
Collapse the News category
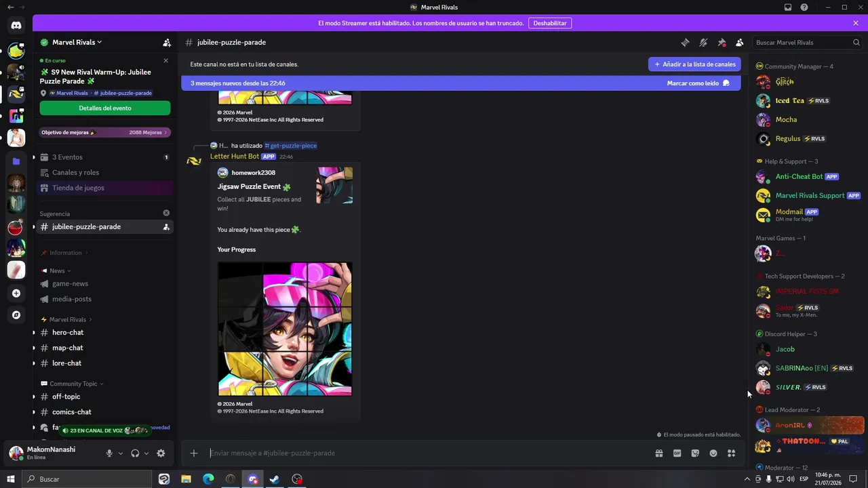(x=57, y=271)
